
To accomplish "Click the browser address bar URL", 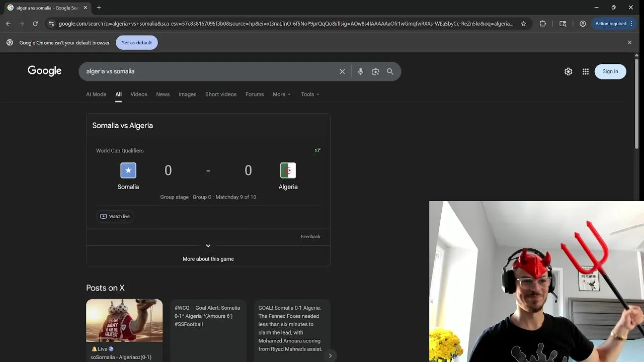I will tap(286, 24).
